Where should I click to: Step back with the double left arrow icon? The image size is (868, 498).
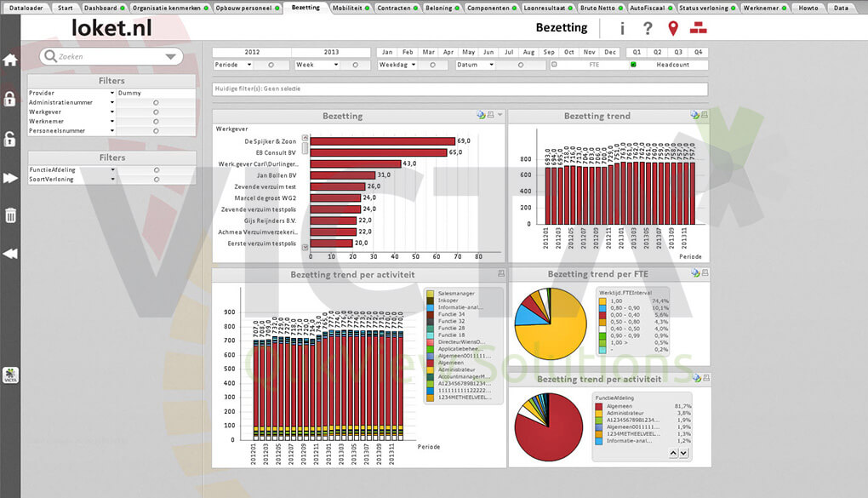click(x=10, y=253)
